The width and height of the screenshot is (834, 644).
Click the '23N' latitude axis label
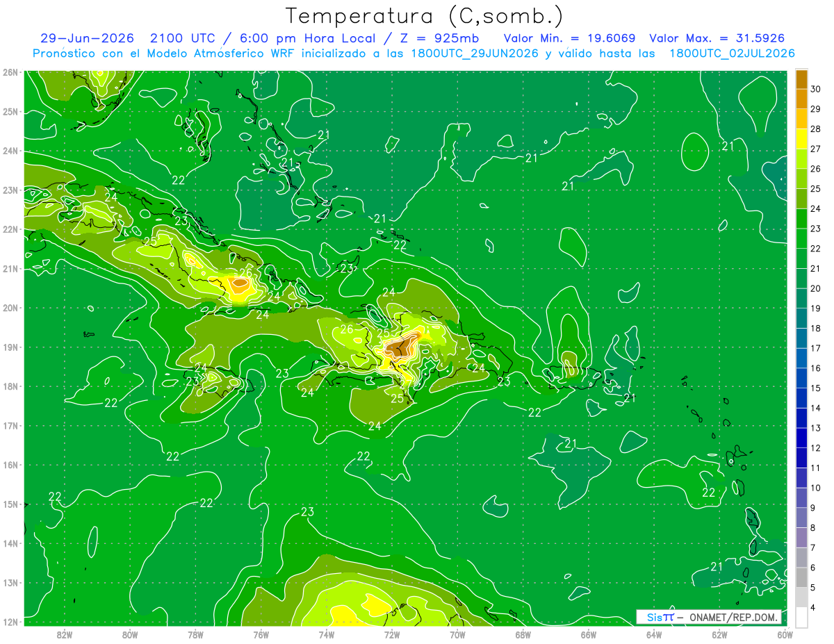tap(10, 190)
